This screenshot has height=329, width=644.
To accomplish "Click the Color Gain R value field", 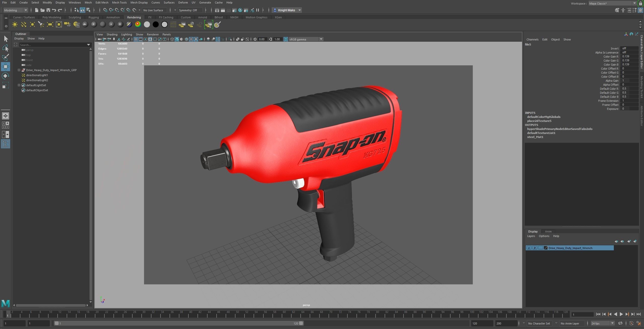I will (x=630, y=57).
